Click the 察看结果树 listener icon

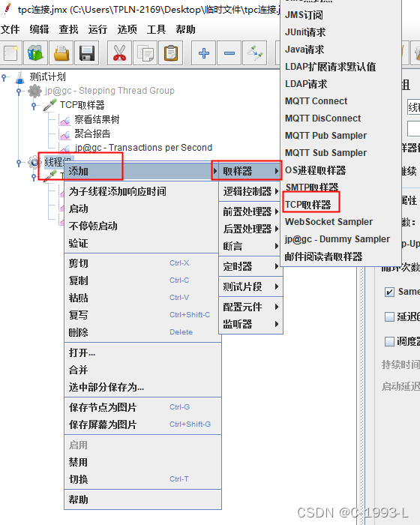pyautogui.click(x=65, y=120)
